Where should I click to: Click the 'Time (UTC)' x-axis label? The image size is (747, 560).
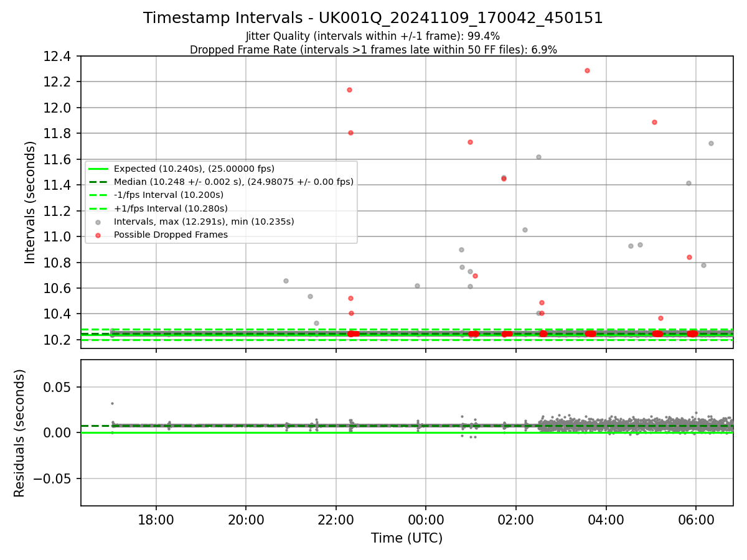(406, 538)
